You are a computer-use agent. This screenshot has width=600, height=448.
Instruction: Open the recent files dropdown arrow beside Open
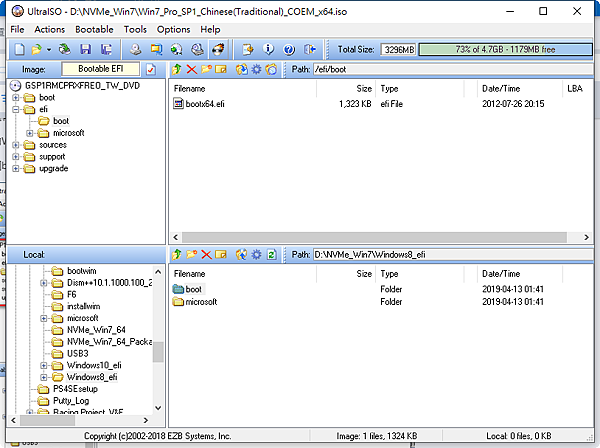pos(49,50)
